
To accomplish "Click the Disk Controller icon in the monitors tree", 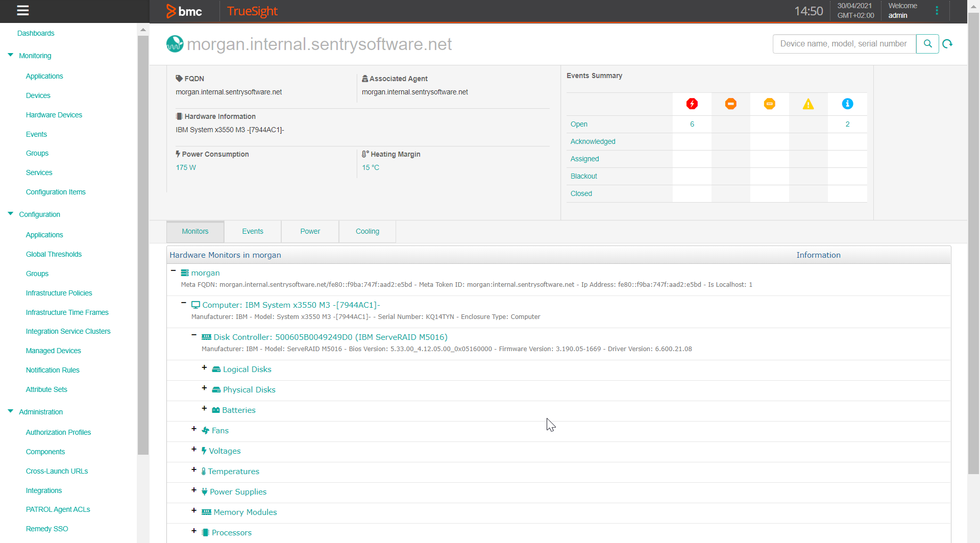I will pyautogui.click(x=206, y=337).
